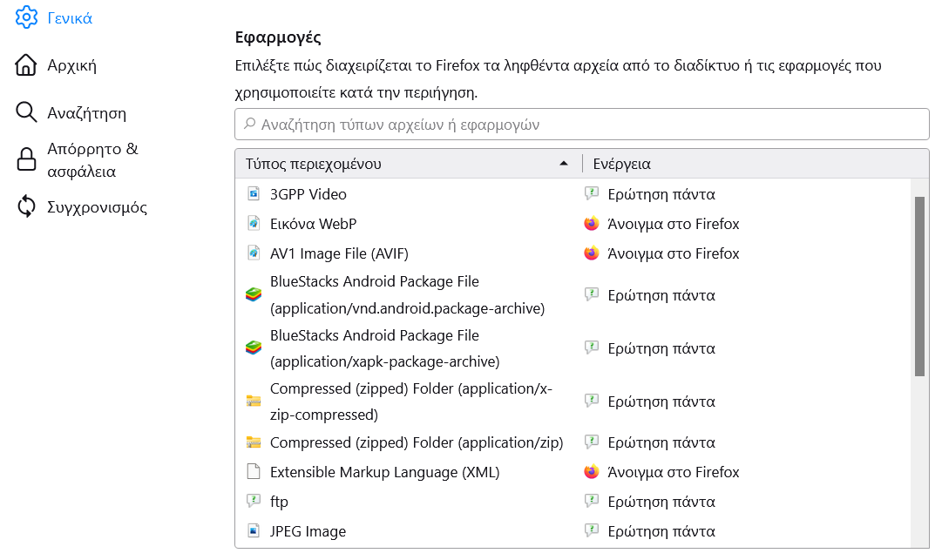The image size is (942, 560).
Task: Click ask icon in the JPEG Image row
Action: coord(592,530)
